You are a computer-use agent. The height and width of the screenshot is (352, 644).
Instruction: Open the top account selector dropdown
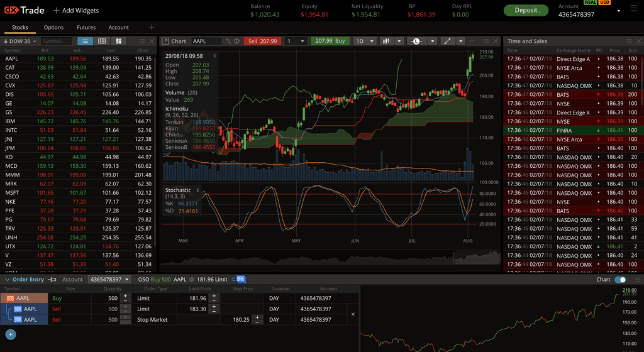(619, 11)
